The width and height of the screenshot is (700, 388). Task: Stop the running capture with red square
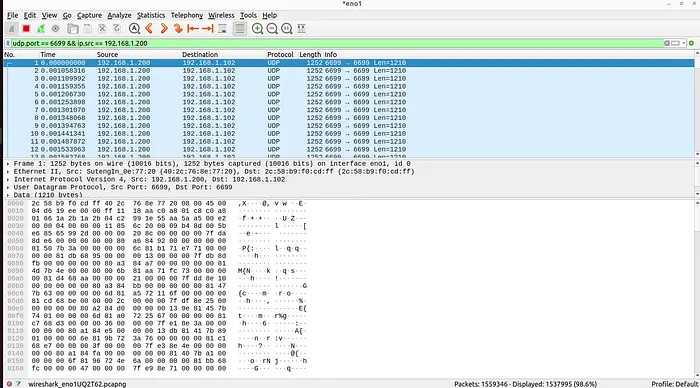click(26, 29)
